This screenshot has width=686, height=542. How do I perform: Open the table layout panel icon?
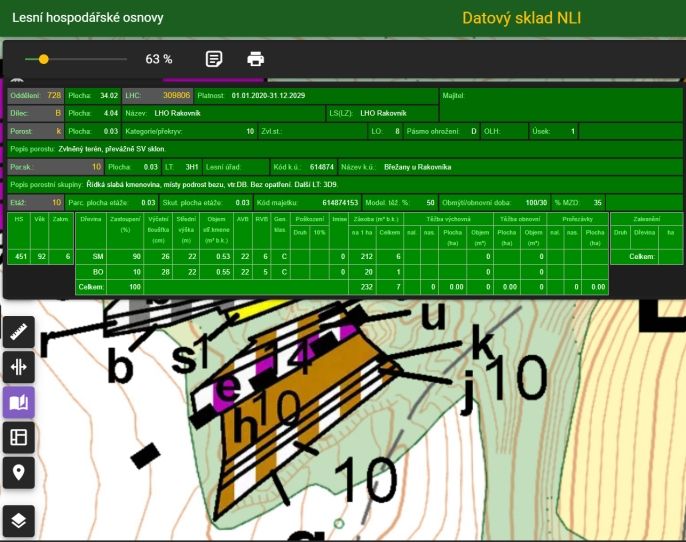click(x=18, y=437)
